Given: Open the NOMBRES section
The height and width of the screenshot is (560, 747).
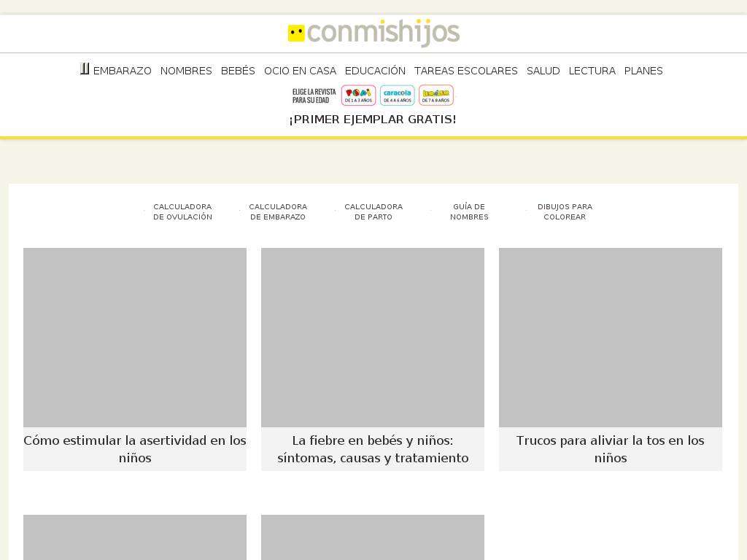Looking at the screenshot, I should pos(186,71).
